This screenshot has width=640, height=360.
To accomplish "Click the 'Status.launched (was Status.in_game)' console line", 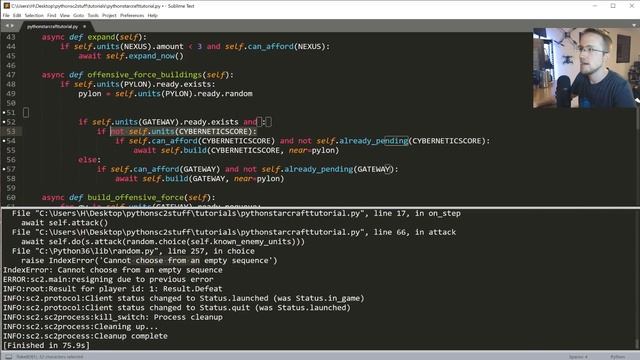I will [x=184, y=298].
